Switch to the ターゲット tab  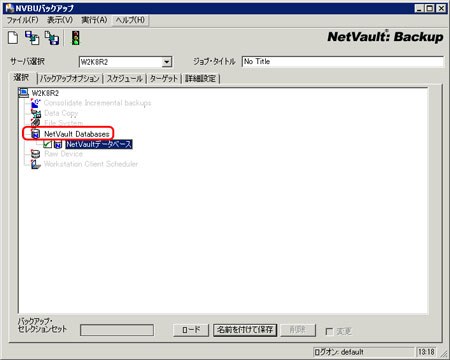click(x=163, y=79)
